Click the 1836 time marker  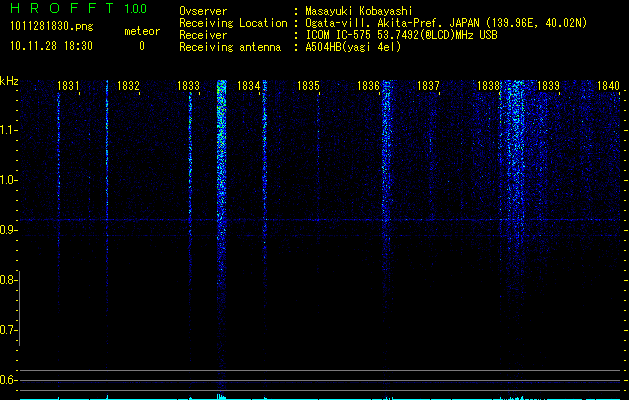pyautogui.click(x=368, y=86)
